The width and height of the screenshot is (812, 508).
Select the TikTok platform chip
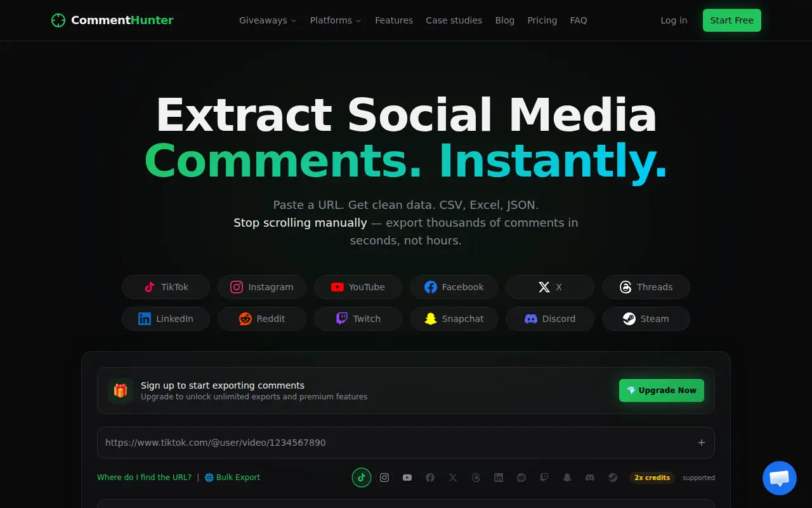166,287
